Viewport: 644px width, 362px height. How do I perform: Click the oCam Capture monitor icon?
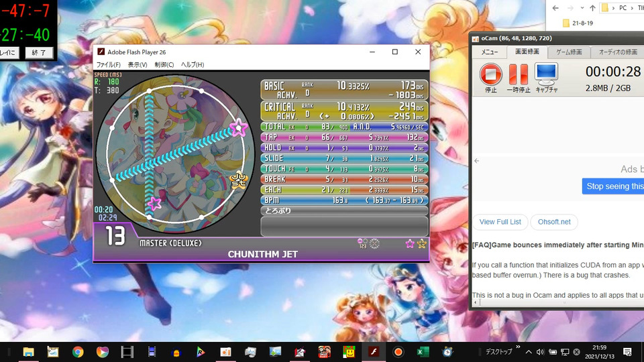tap(546, 74)
